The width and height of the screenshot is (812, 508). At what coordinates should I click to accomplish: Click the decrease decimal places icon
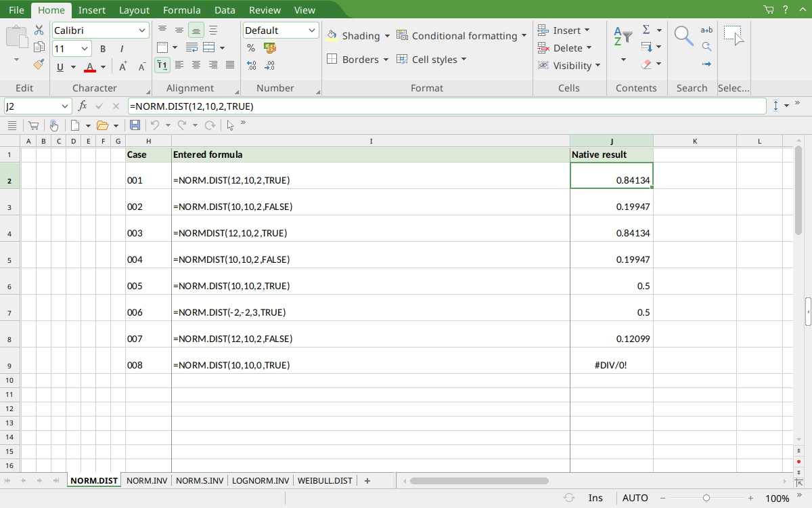(270, 66)
